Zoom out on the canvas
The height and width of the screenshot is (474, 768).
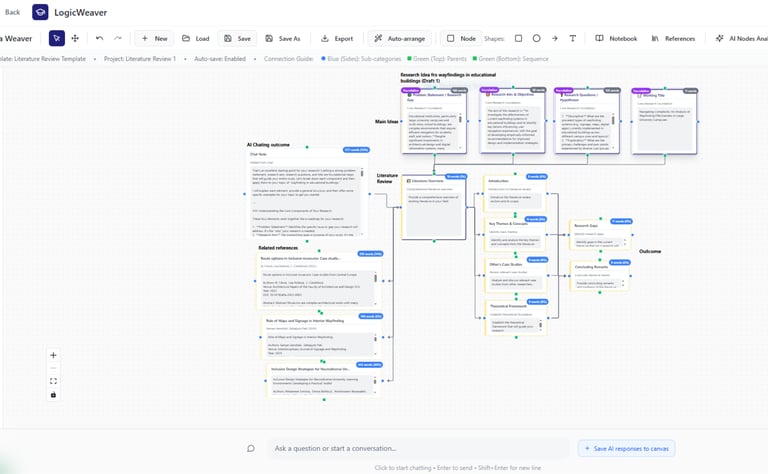[x=53, y=368]
